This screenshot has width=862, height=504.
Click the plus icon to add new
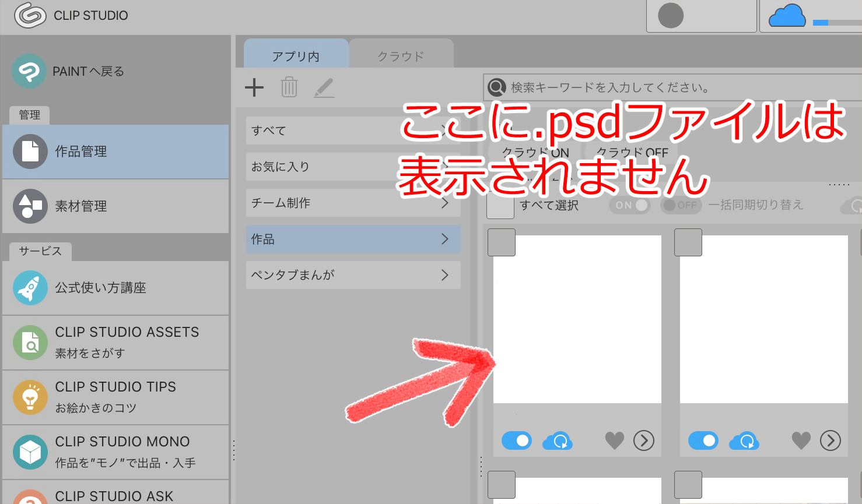coord(254,87)
